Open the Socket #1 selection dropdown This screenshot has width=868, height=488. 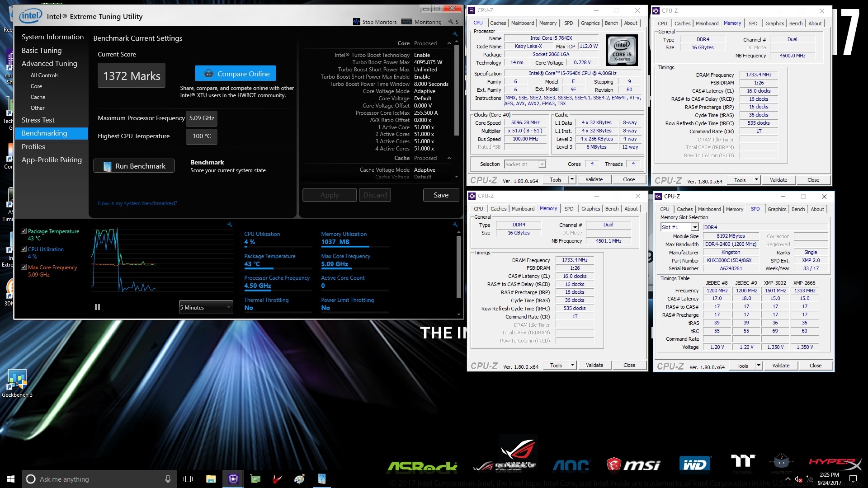pyautogui.click(x=525, y=164)
